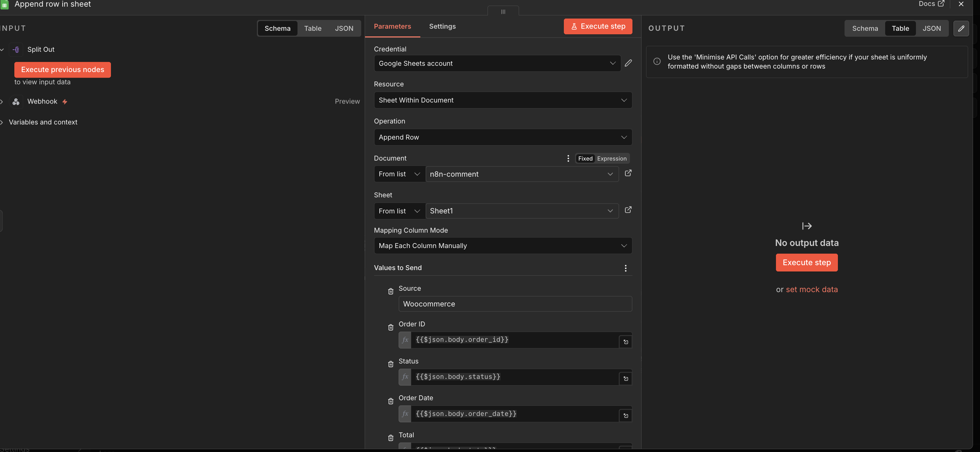Switch to the Settings tab
Viewport: 980px width, 452px height.
tap(442, 26)
